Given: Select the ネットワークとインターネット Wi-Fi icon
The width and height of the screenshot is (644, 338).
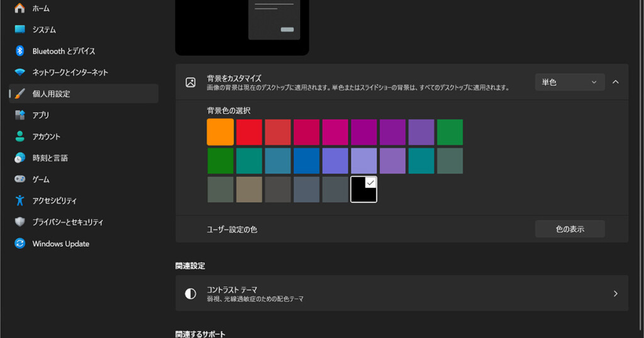Looking at the screenshot, I should 19,72.
